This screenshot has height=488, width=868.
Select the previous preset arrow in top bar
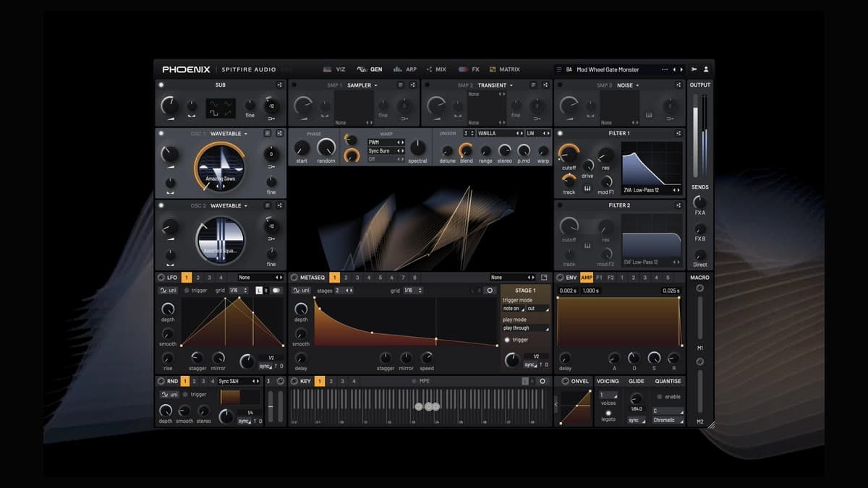[674, 69]
